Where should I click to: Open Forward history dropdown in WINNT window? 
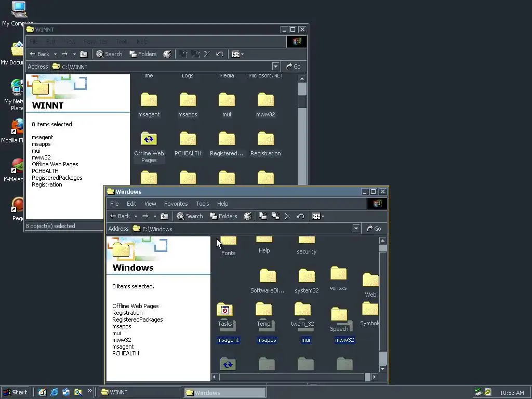[74, 54]
